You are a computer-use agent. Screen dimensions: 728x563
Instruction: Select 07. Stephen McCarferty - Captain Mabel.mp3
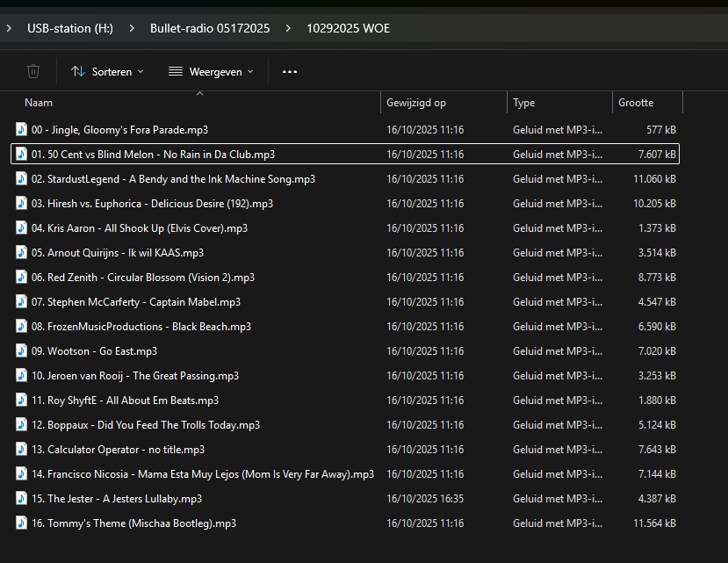(136, 302)
